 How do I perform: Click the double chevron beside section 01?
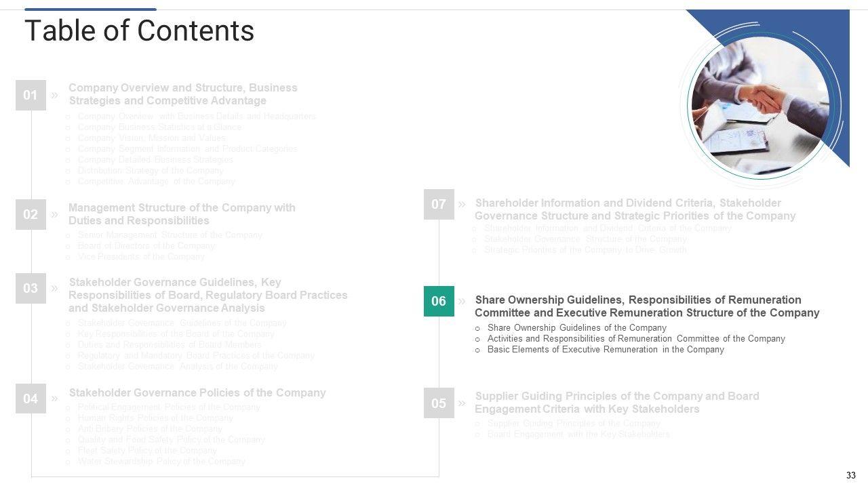point(54,95)
